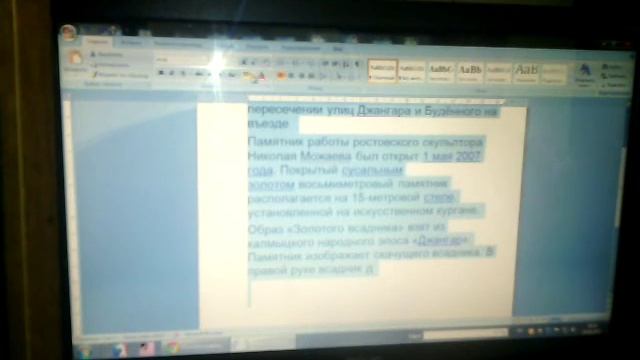Click the taskbar search input field
This screenshot has height=360, width=640.
[x=465, y=335]
